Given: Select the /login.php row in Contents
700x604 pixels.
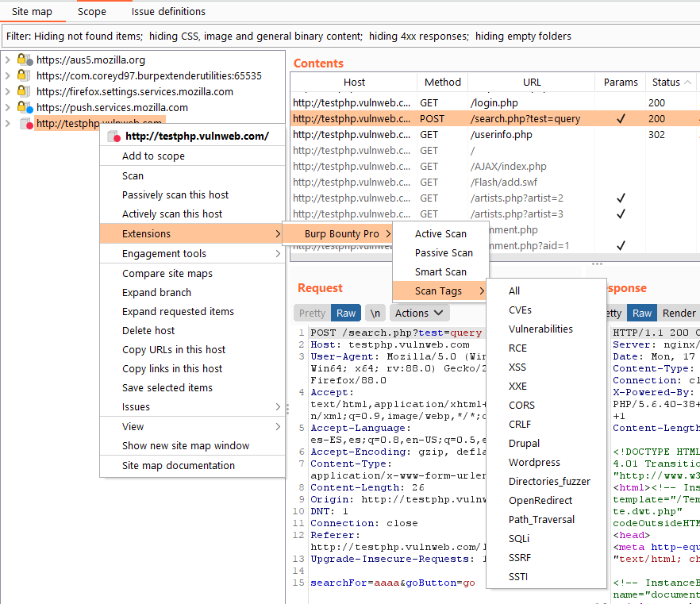Looking at the screenshot, I should tap(494, 102).
